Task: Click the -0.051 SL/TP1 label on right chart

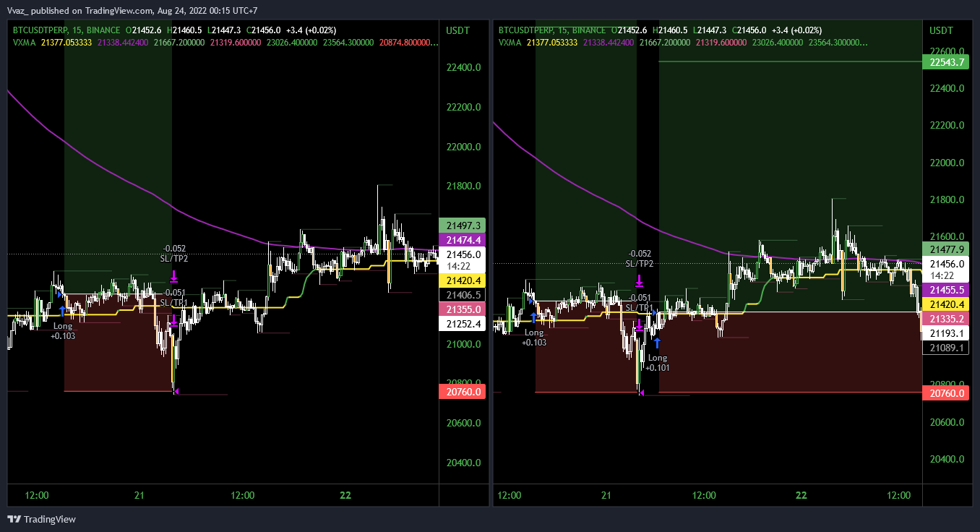Action: tap(640, 303)
